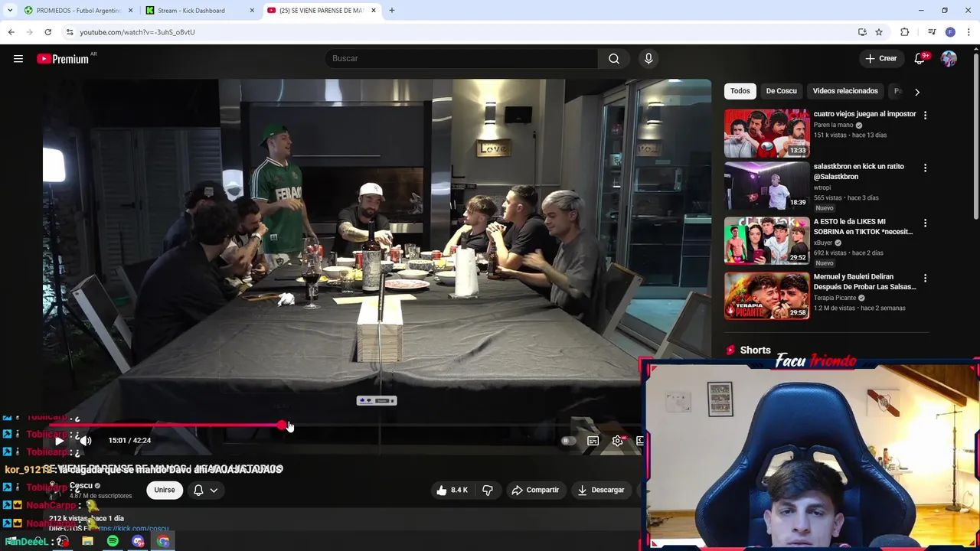Open File Explorer from taskbar
The width and height of the screenshot is (980, 551).
click(x=87, y=542)
